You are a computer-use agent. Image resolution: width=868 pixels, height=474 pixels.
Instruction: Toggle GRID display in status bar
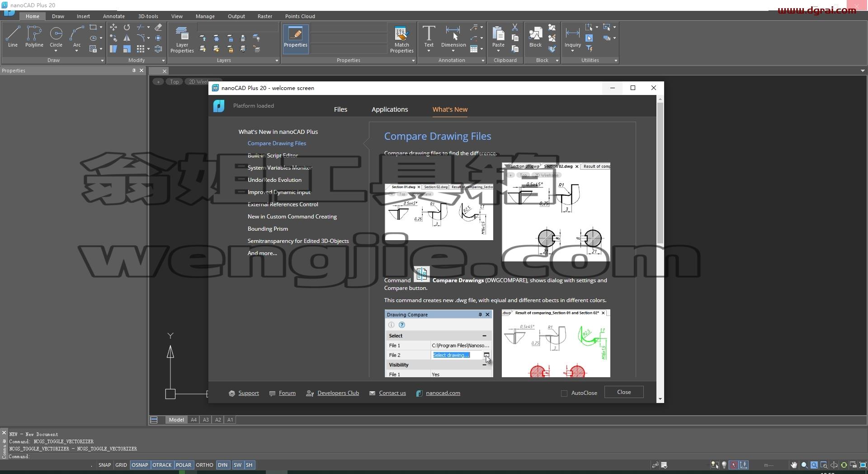coord(121,465)
